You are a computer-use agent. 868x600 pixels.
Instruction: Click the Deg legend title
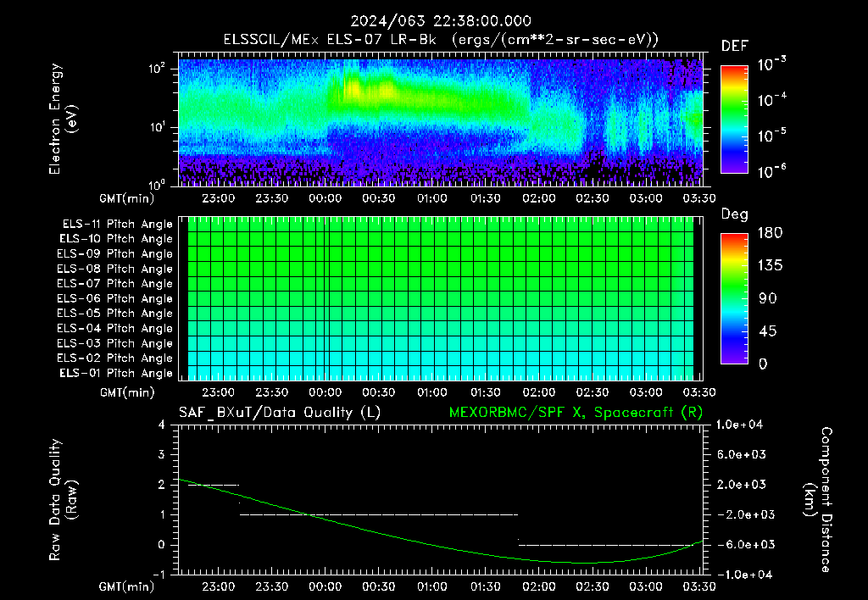(x=735, y=214)
